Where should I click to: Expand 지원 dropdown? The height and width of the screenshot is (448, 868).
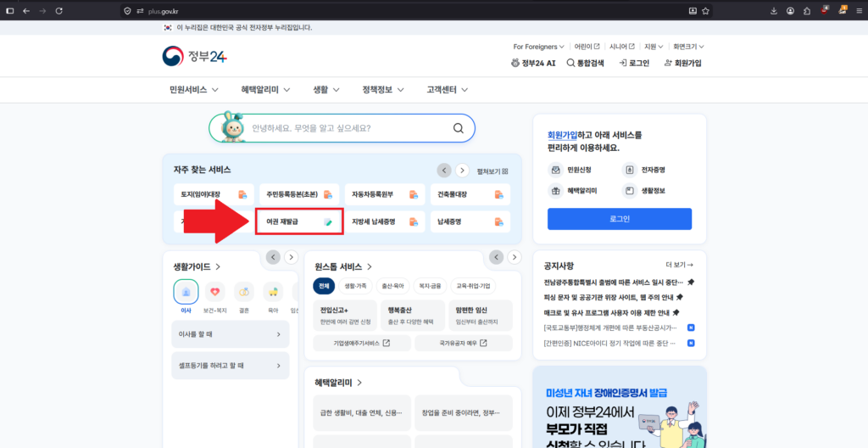point(654,47)
